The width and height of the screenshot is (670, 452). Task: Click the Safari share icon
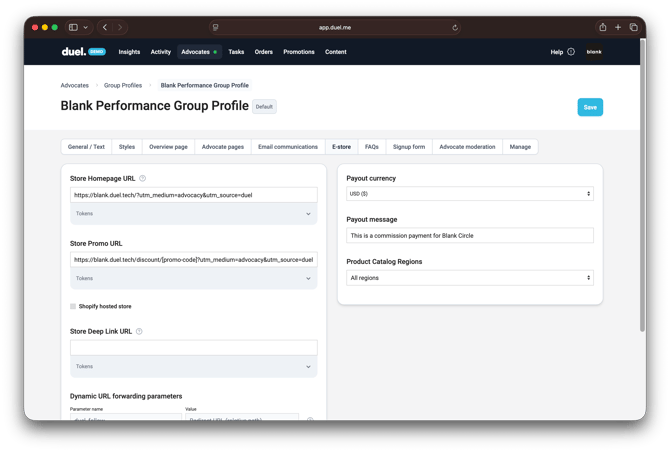(602, 28)
